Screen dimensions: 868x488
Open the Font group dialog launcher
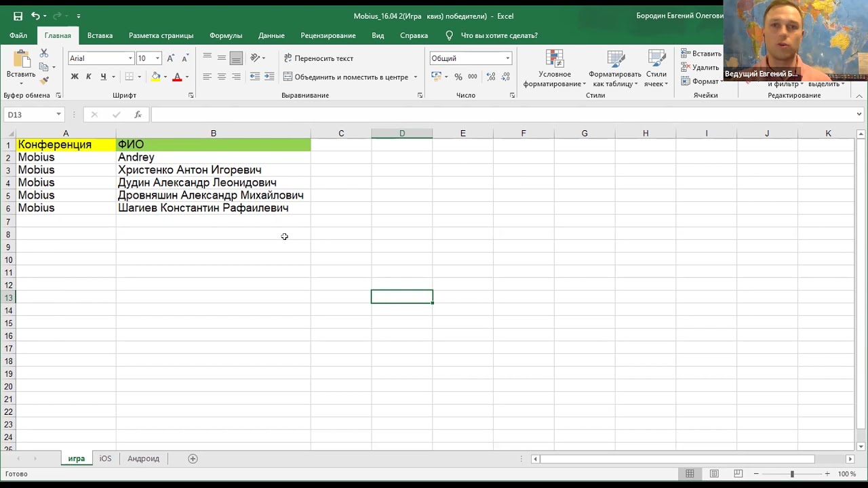point(191,96)
